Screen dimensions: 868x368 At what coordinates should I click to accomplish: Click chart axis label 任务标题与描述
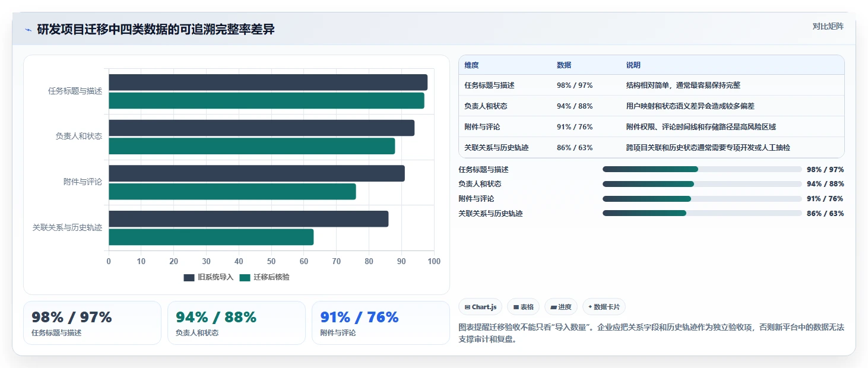click(75, 91)
